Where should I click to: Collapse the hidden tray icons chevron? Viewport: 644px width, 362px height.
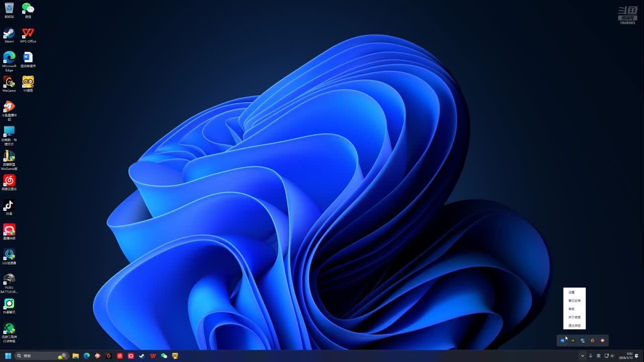(x=583, y=356)
